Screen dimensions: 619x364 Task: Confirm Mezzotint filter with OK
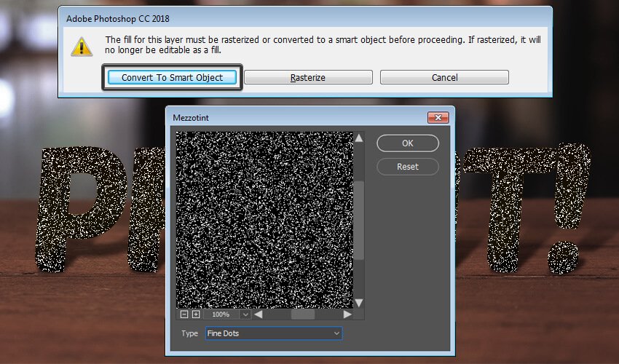[407, 143]
